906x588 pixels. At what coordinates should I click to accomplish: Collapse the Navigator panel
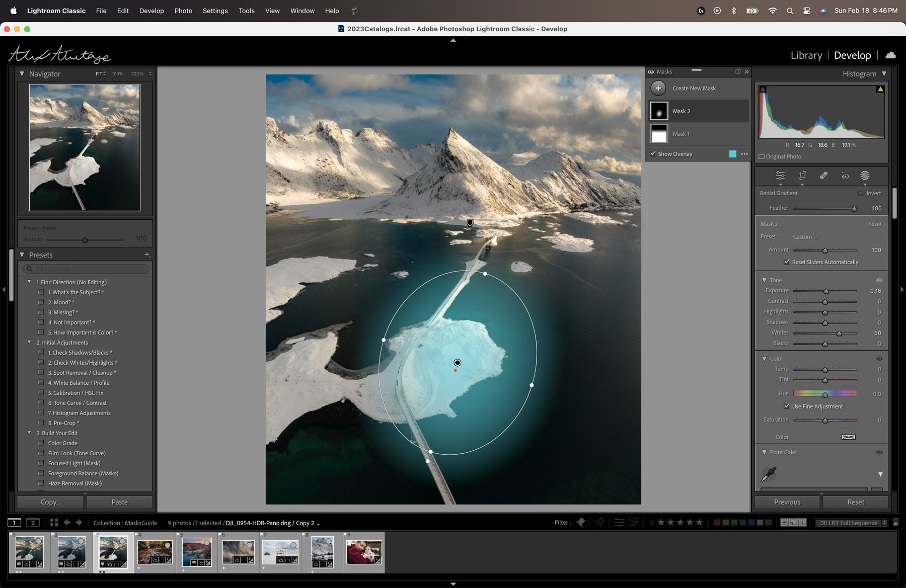pos(22,73)
